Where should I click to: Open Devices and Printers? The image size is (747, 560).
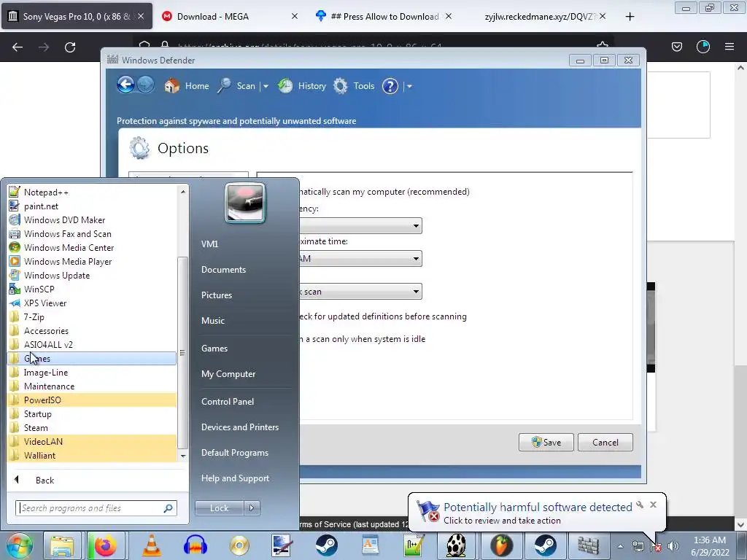239,427
